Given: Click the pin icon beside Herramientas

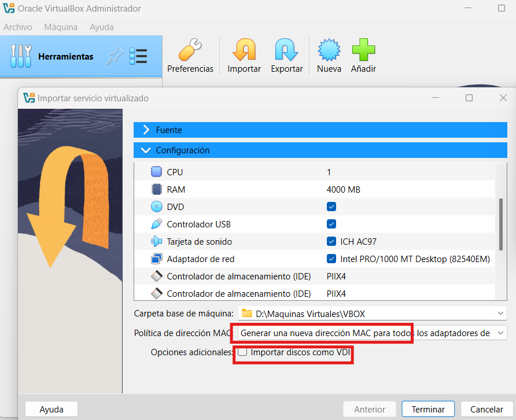Looking at the screenshot, I should point(115,56).
